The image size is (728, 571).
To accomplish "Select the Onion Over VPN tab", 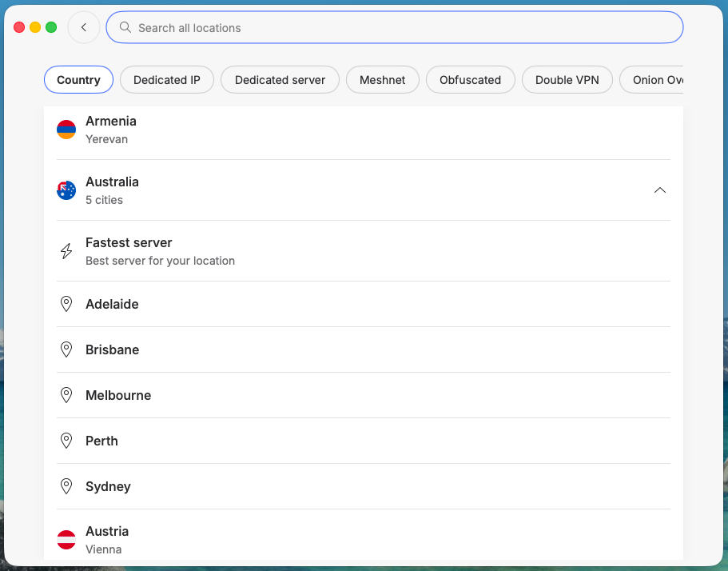I will pyautogui.click(x=652, y=80).
